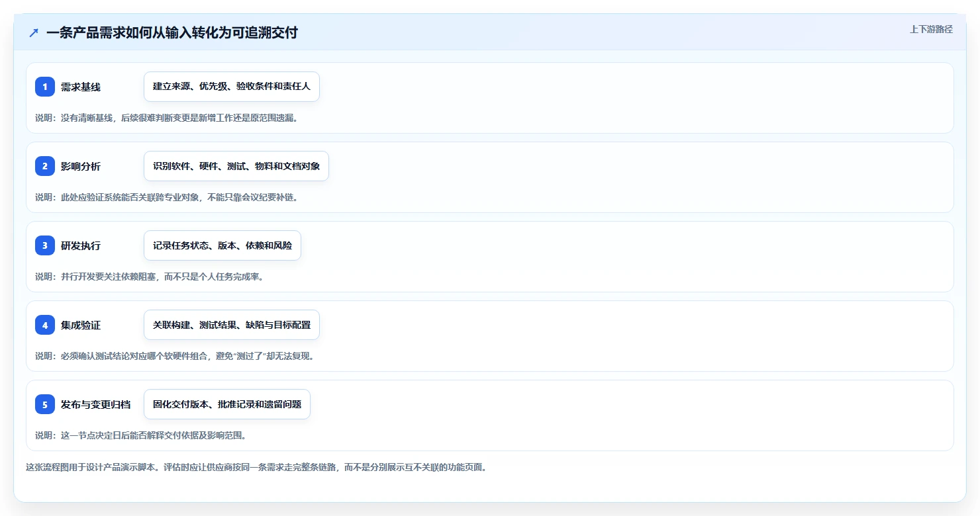Click the 影响分析 step label
Screen dimensions: 980x516
coord(81,166)
